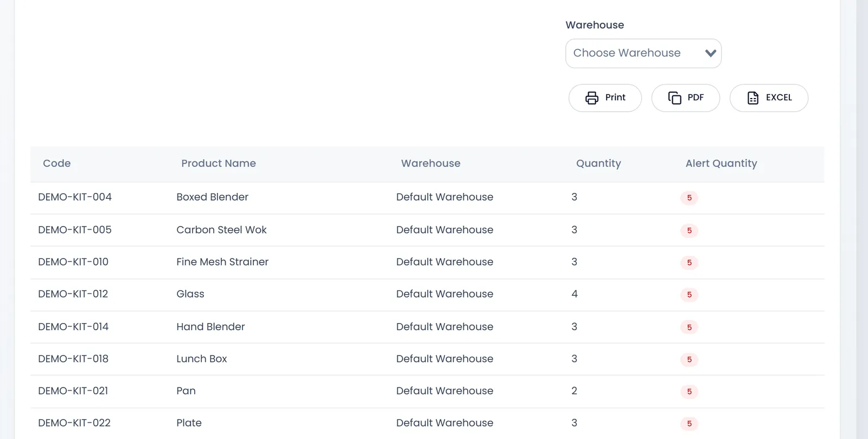The width and height of the screenshot is (868, 439).
Task: Click the Glass product name
Action: click(190, 294)
